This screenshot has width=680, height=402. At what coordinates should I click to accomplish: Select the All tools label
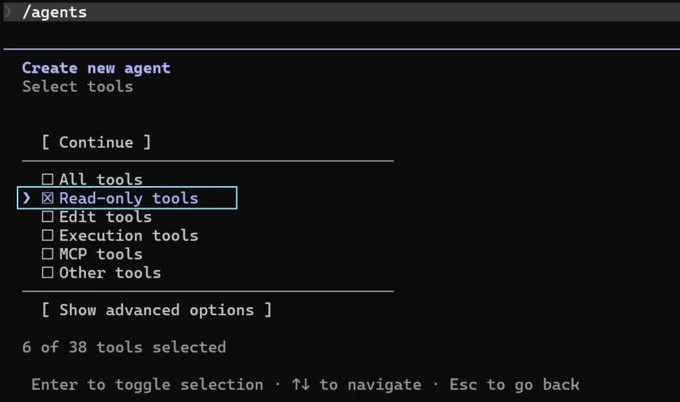(x=101, y=180)
